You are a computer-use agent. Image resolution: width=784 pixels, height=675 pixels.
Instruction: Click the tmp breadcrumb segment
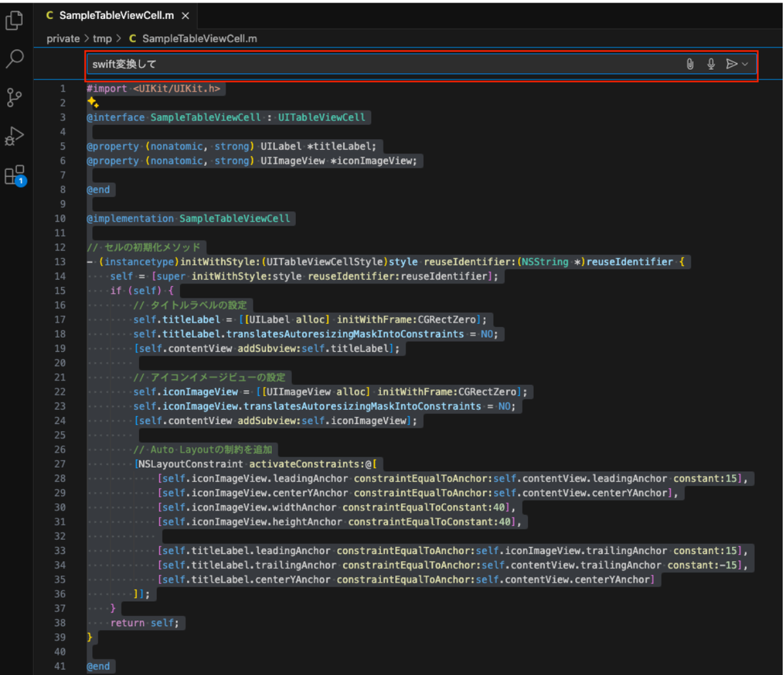102,39
